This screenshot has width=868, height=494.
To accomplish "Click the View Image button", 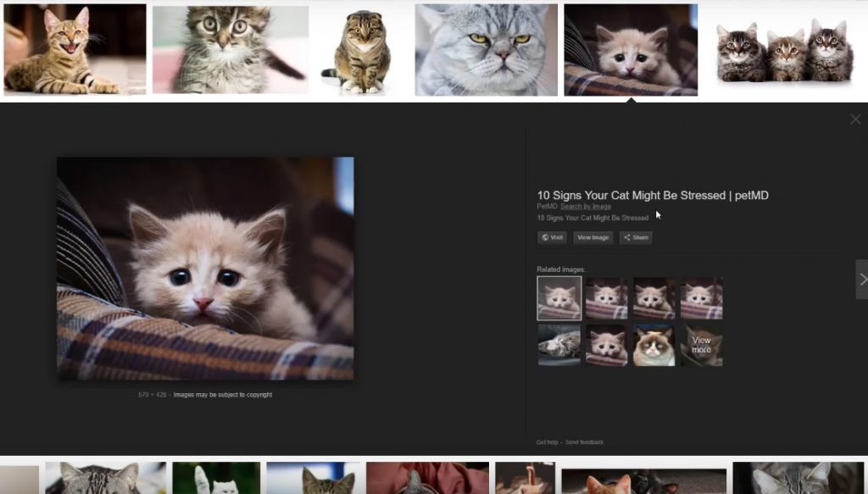I will 593,237.
